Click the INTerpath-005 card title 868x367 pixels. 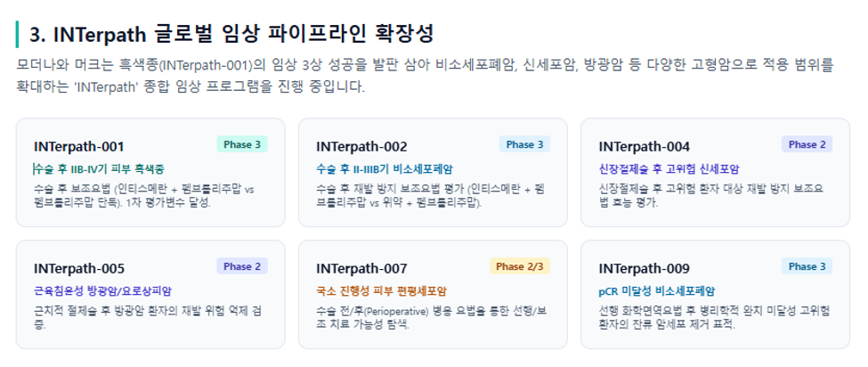[79, 269]
